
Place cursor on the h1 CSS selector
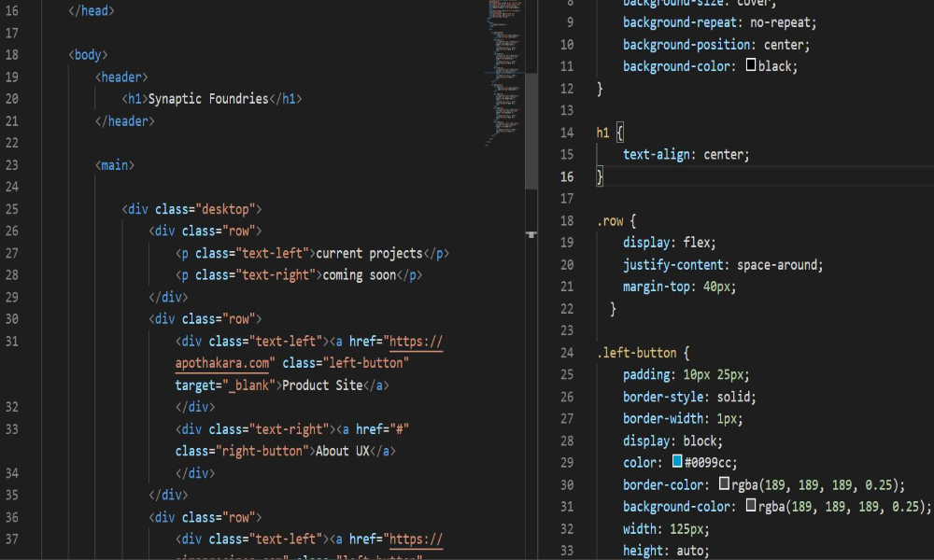(602, 133)
